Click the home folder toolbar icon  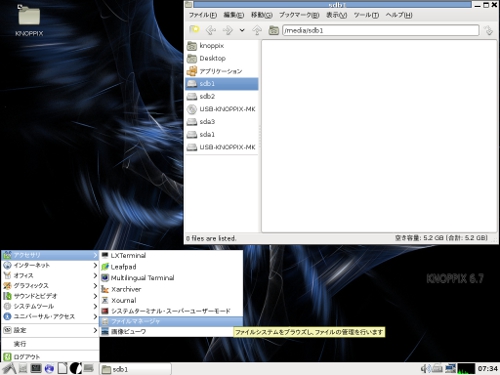274,30
